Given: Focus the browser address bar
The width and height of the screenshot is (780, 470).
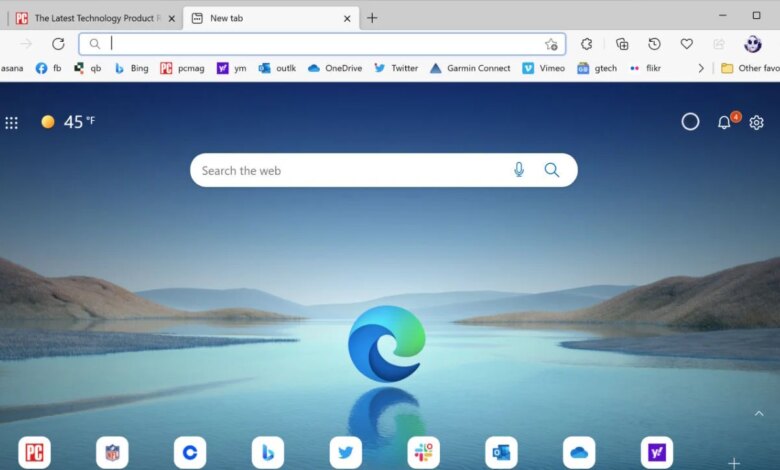Looking at the screenshot, I should (322, 44).
